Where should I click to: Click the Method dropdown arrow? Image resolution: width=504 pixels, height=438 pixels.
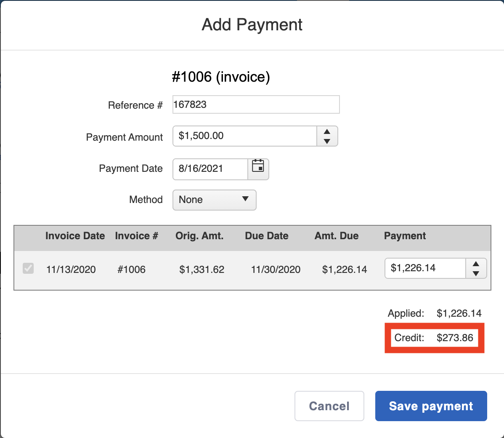246,200
